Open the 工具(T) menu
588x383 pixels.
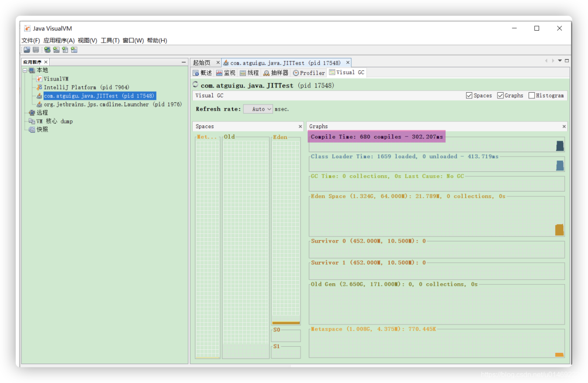(x=110, y=41)
